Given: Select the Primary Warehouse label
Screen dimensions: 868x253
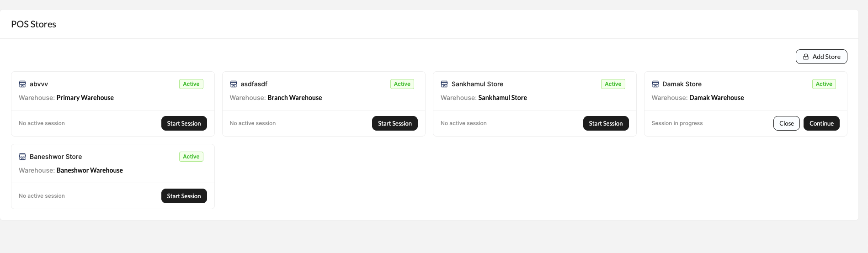Looking at the screenshot, I should click(85, 98).
